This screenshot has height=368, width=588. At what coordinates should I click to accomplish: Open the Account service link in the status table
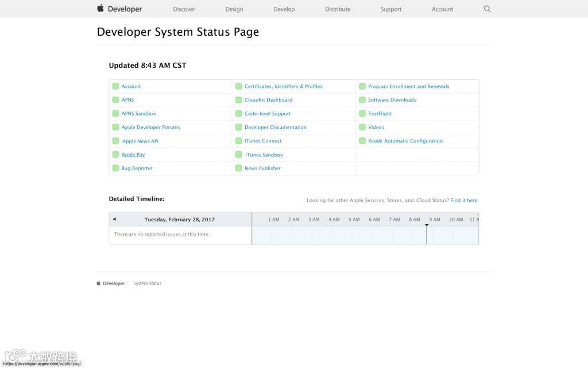tap(131, 86)
